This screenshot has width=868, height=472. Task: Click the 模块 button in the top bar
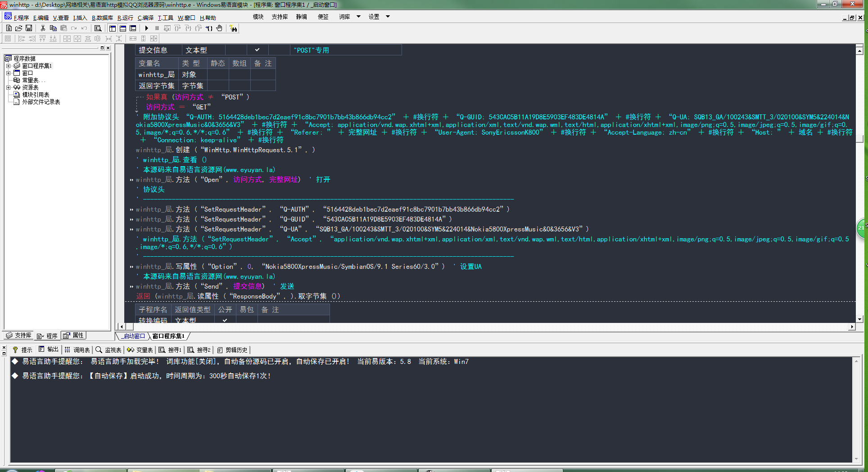pos(258,17)
